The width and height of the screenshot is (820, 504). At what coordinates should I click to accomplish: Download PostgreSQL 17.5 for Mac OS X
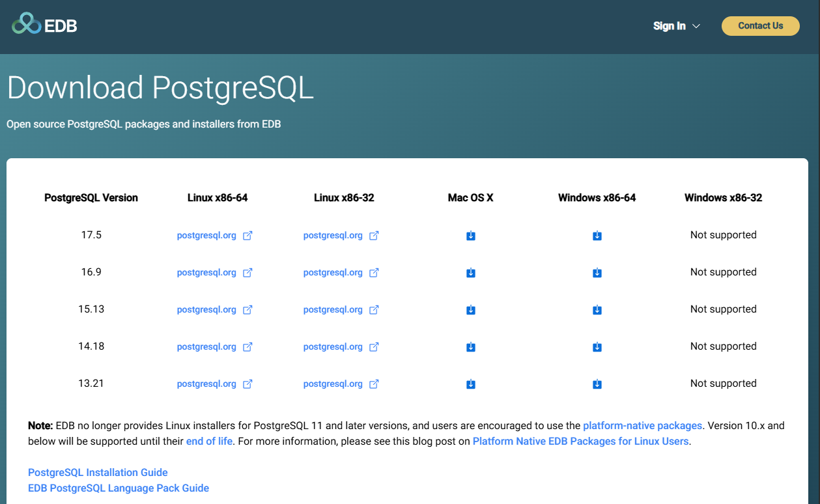471,236
